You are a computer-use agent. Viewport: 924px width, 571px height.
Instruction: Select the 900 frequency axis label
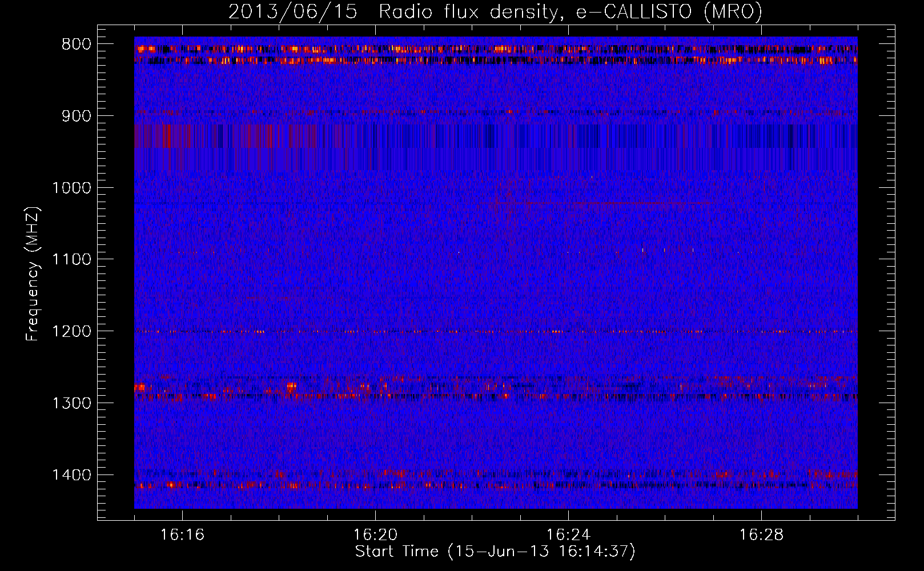[76, 116]
